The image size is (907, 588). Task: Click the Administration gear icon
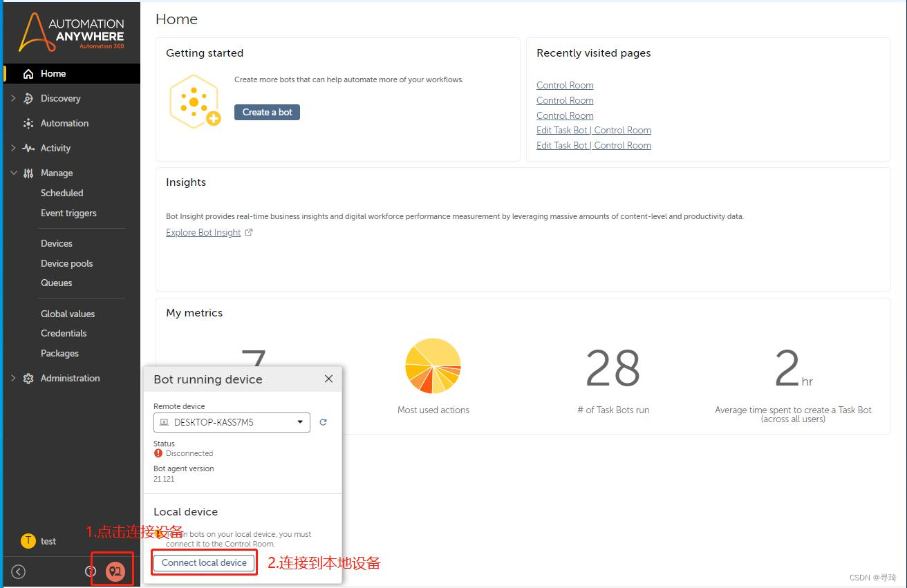28,379
